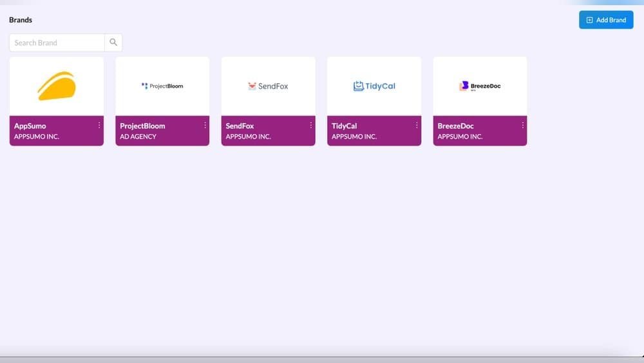Click the AppSumo brand name
644x363 pixels.
pos(30,126)
